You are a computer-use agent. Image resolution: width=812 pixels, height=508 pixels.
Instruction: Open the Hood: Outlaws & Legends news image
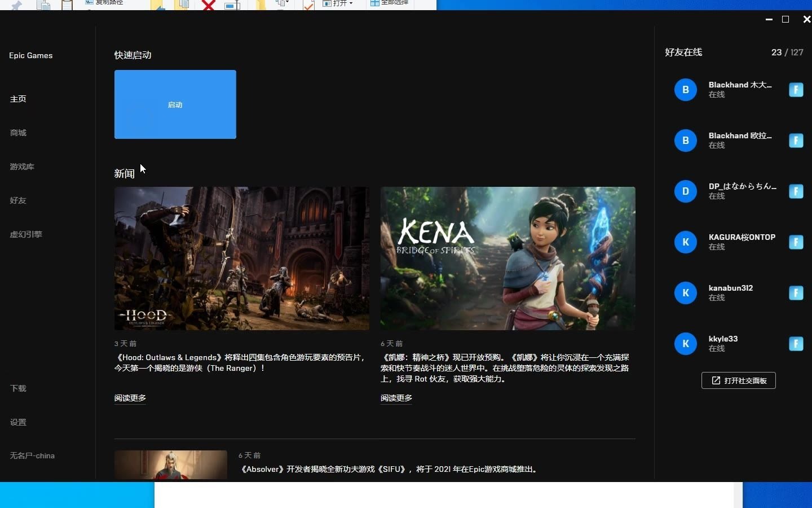pos(242,259)
